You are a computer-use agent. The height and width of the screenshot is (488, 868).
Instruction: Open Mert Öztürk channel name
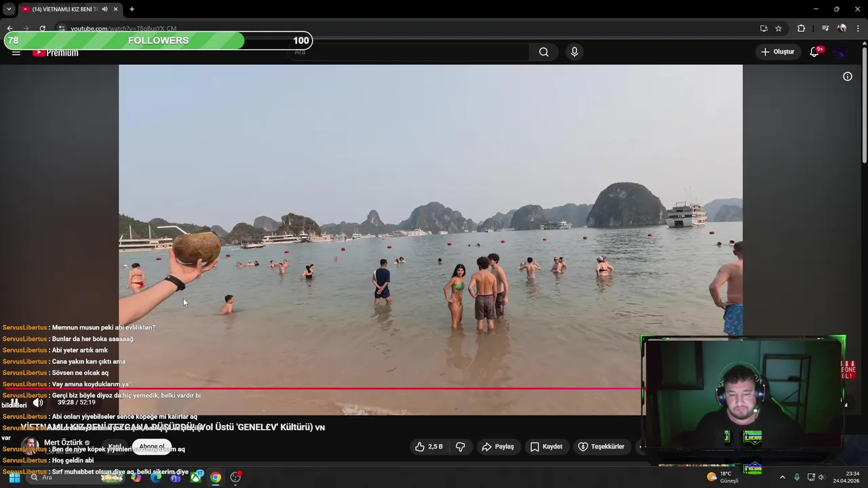coord(63,443)
